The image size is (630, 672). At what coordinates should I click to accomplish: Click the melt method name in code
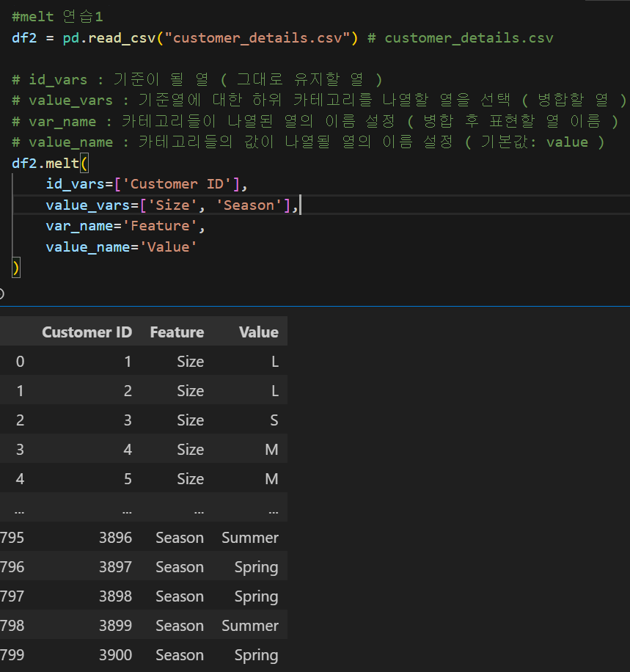tap(62, 164)
